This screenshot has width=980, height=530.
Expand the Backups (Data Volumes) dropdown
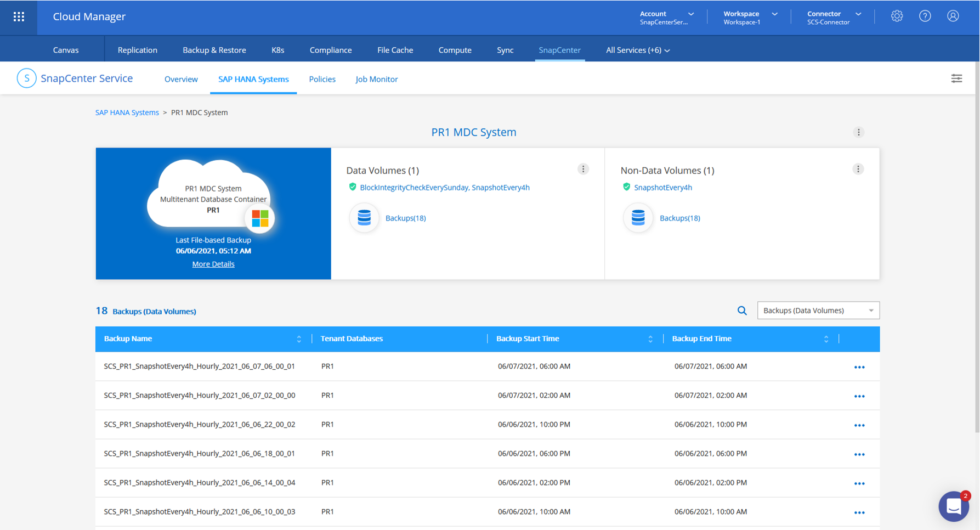tap(818, 311)
